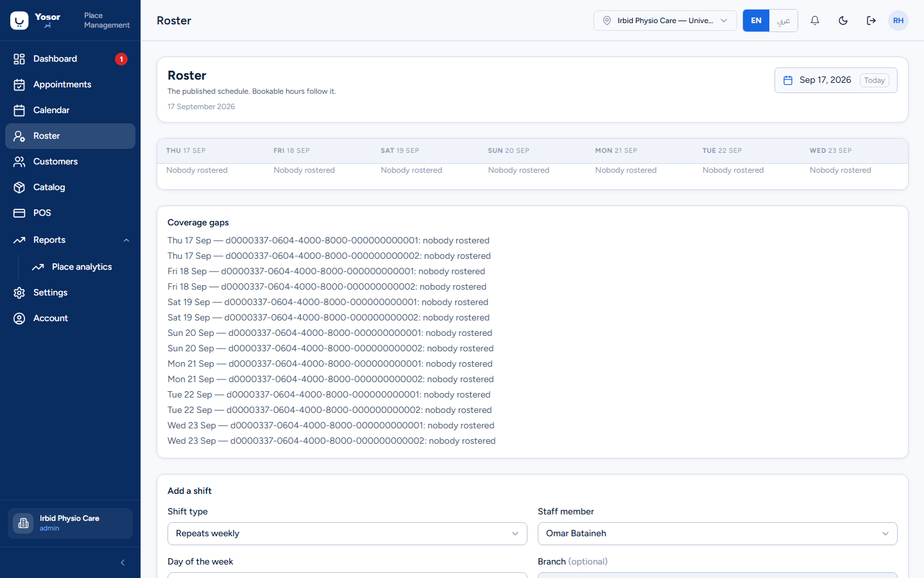Open the POS menu item

point(70,213)
